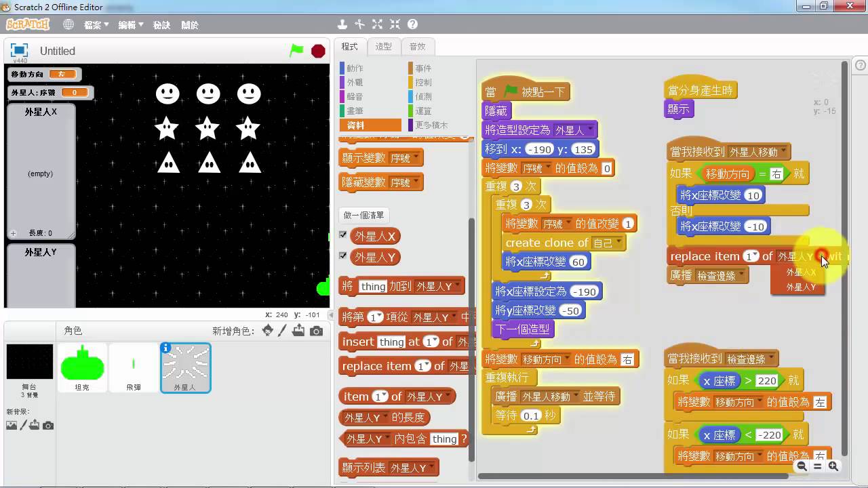Select the 外觀 purple category swatch
868x488 pixels.
[342, 82]
